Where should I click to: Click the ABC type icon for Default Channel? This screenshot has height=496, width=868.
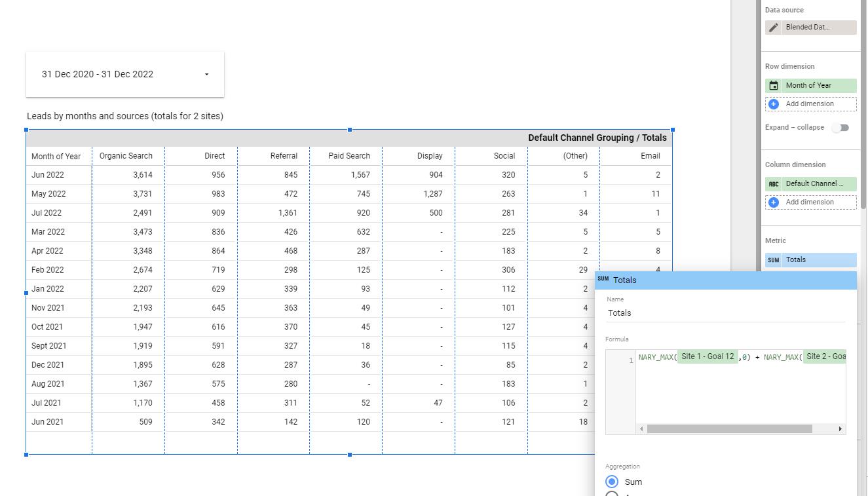[774, 184]
